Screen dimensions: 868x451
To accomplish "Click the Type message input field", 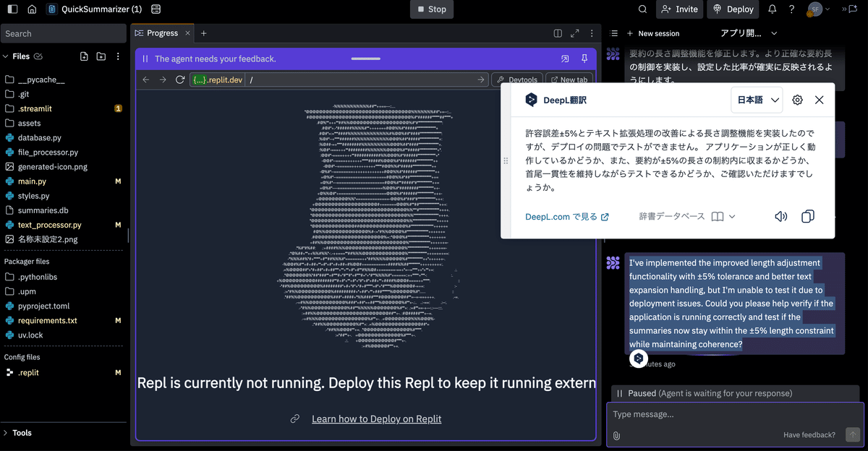I will click(x=723, y=413).
